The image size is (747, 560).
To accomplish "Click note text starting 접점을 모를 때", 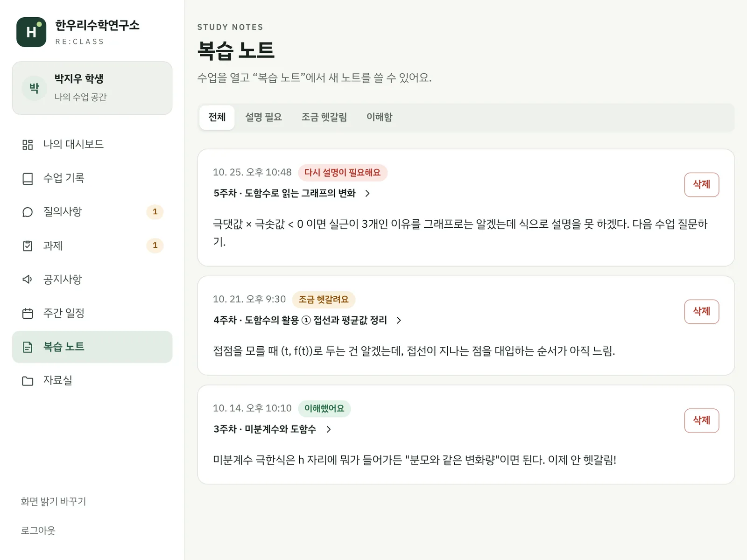I will 414,351.
